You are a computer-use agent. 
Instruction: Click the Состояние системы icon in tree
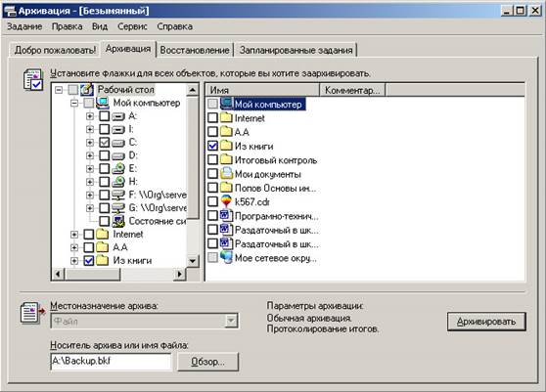click(118, 221)
